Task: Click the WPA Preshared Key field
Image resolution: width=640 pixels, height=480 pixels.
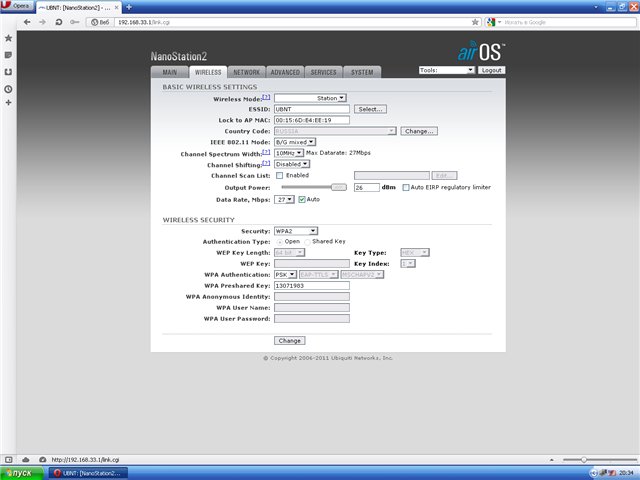Action: tap(312, 286)
